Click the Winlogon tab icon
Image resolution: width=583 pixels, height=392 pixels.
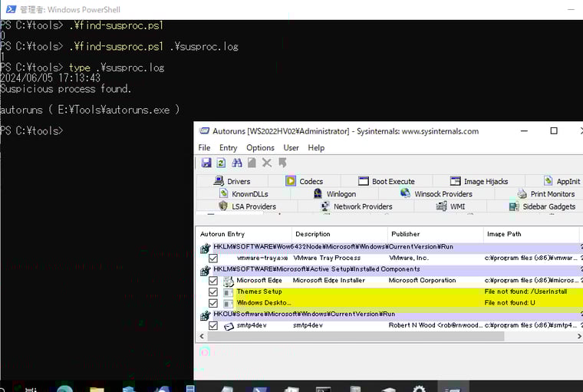coord(318,193)
